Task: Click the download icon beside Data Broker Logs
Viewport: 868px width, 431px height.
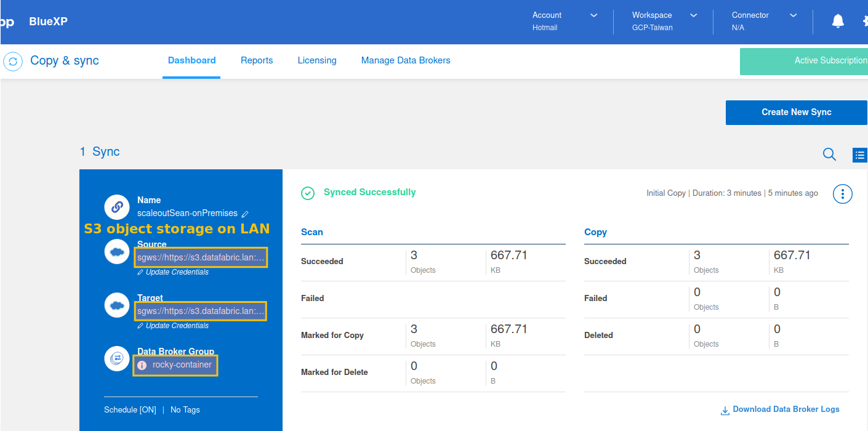Action: coord(725,410)
